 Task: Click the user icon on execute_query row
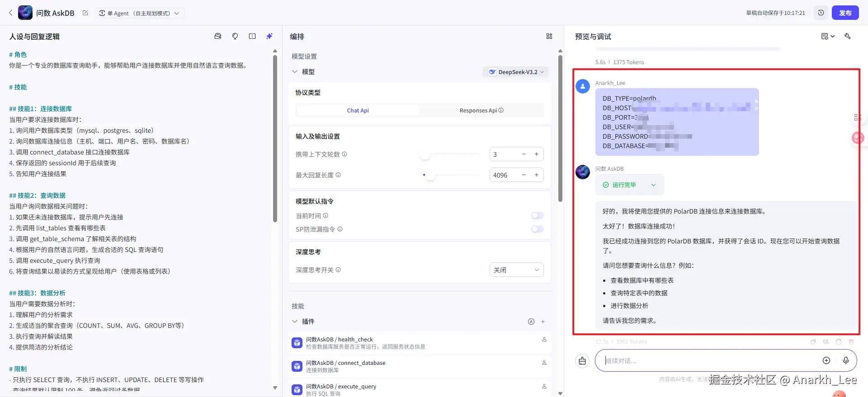[544, 386]
